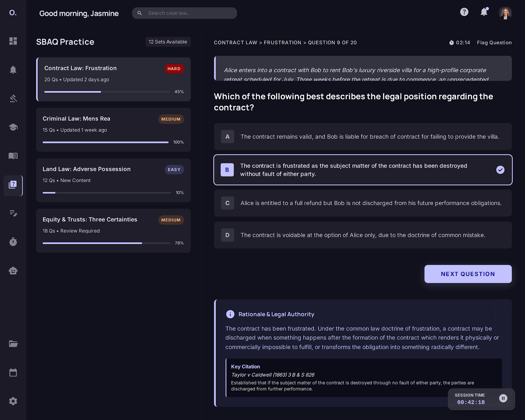The height and width of the screenshot is (420, 525).
Task: Select answer option C about full refund
Action: click(363, 203)
